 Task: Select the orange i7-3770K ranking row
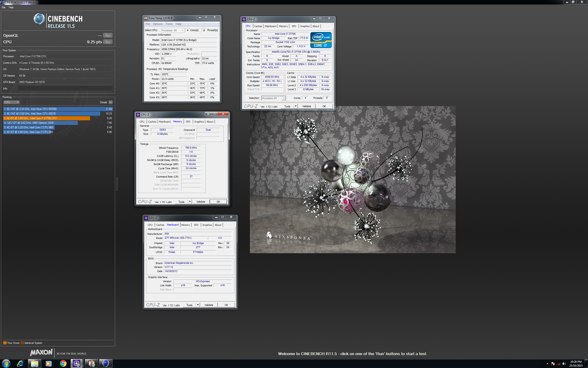tap(58, 118)
